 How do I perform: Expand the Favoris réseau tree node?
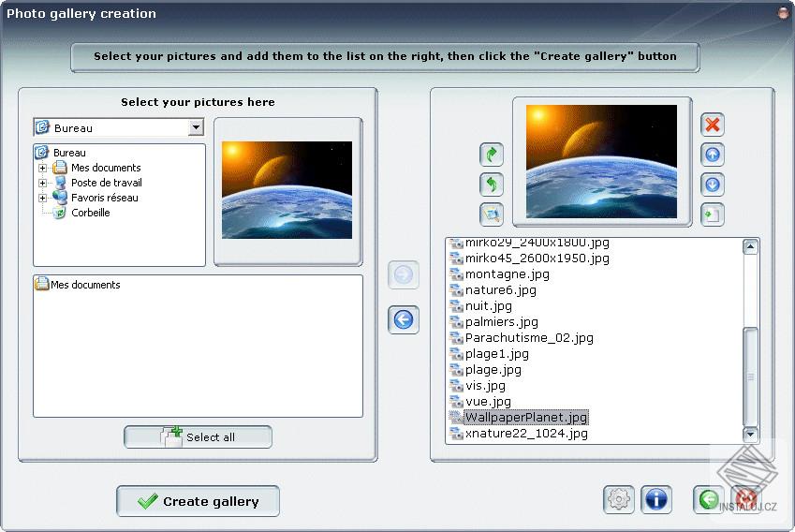point(42,198)
